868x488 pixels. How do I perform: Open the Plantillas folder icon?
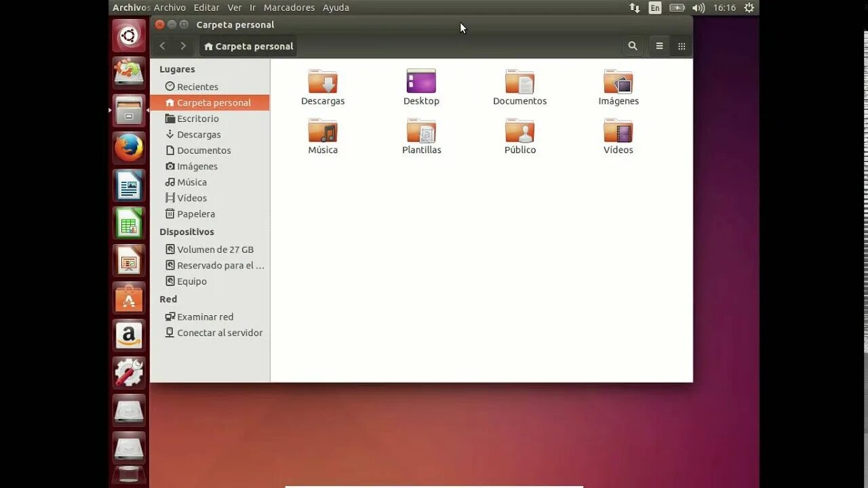coord(421,130)
